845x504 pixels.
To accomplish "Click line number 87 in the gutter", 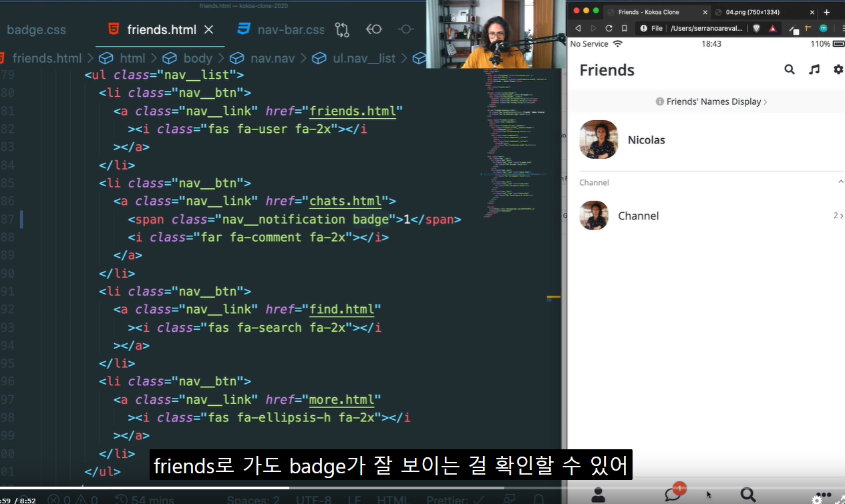I will (x=7, y=219).
